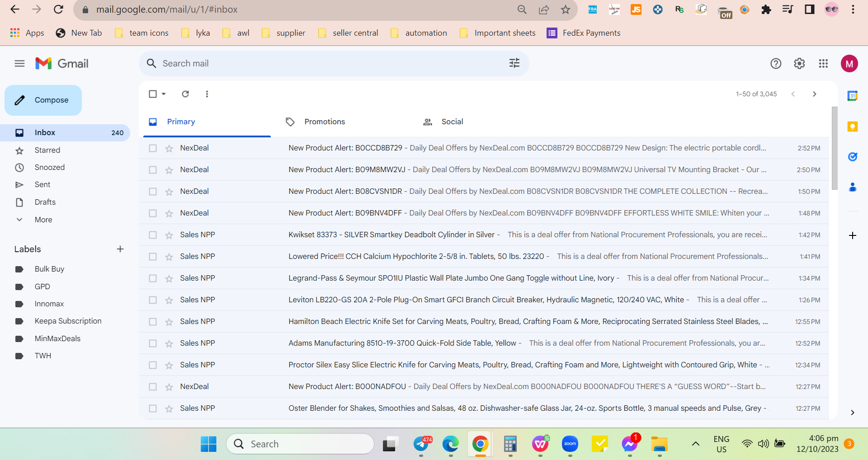The image size is (868, 460).
Task: Open the More options three-dot menu in toolbar
Action: (x=207, y=94)
